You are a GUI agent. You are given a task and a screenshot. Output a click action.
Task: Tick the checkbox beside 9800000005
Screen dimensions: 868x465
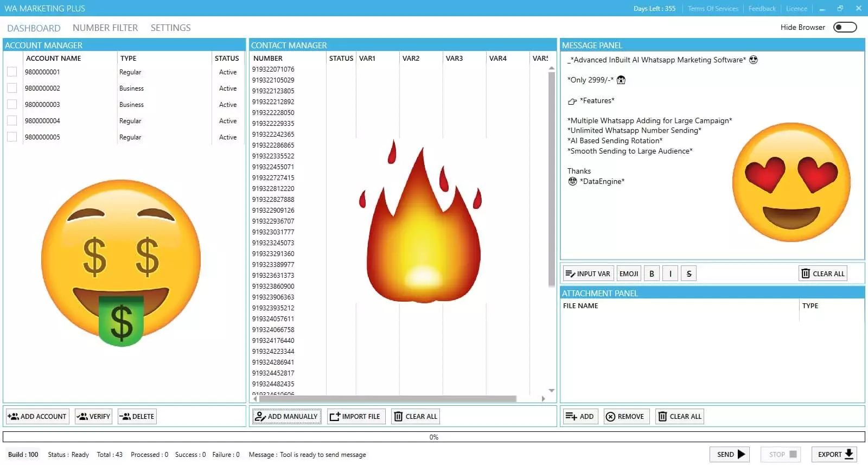tap(12, 137)
